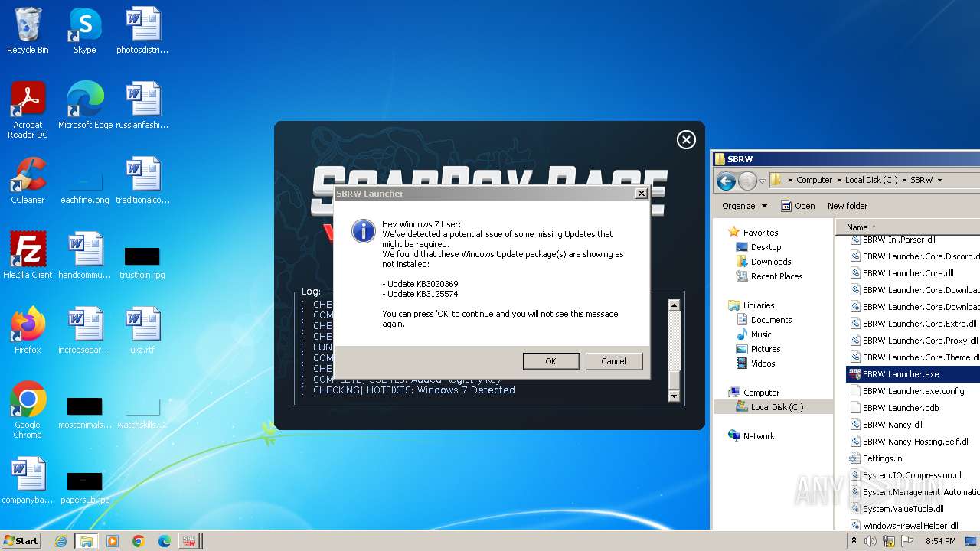Select papersub.jpg desktop file
The image size is (980, 551).
[85, 487]
